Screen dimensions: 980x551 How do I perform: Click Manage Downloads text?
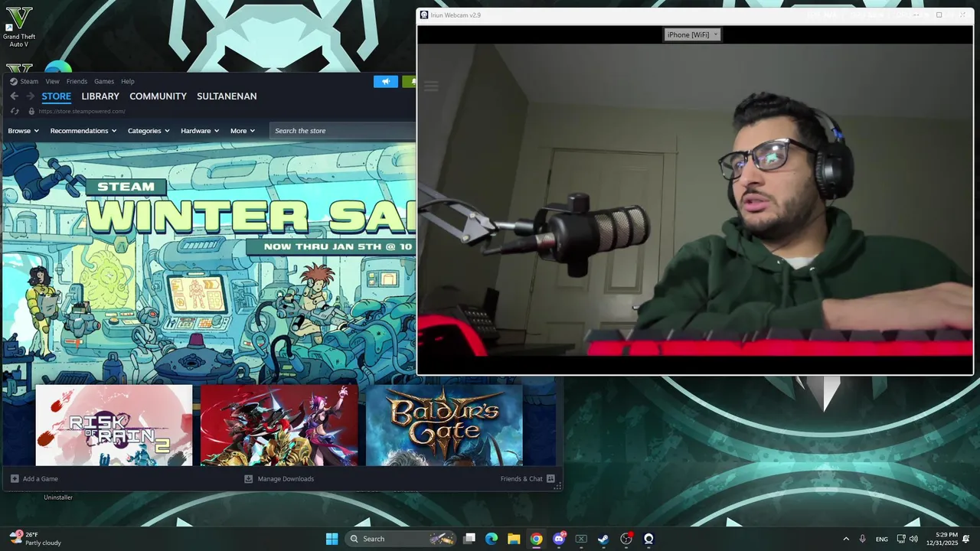(x=286, y=479)
